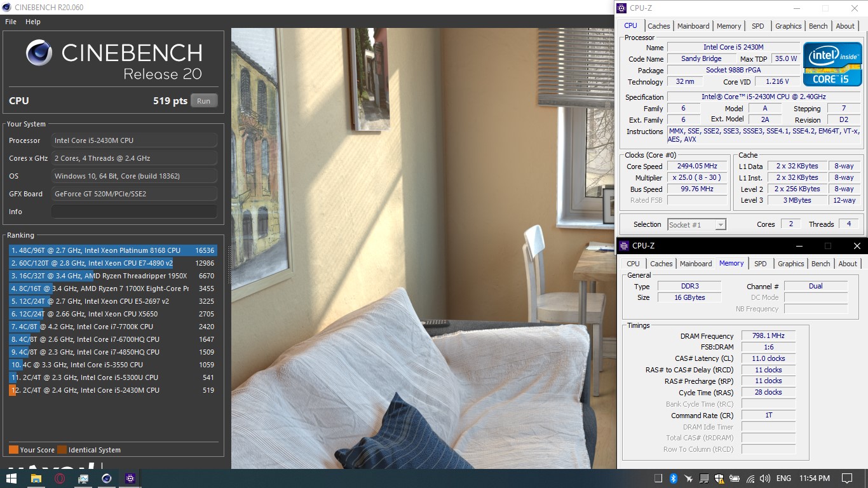The image size is (868, 488).
Task: Click the ENG input language indicator
Action: pyautogui.click(x=784, y=478)
